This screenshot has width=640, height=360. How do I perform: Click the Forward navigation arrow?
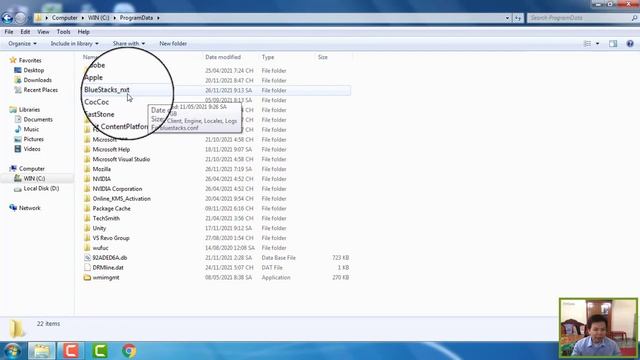(20, 18)
